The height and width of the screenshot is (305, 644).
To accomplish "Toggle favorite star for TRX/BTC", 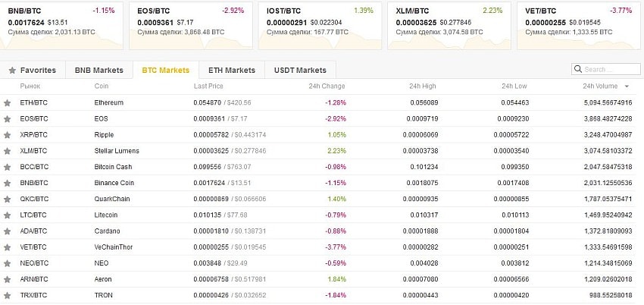I will (8, 294).
